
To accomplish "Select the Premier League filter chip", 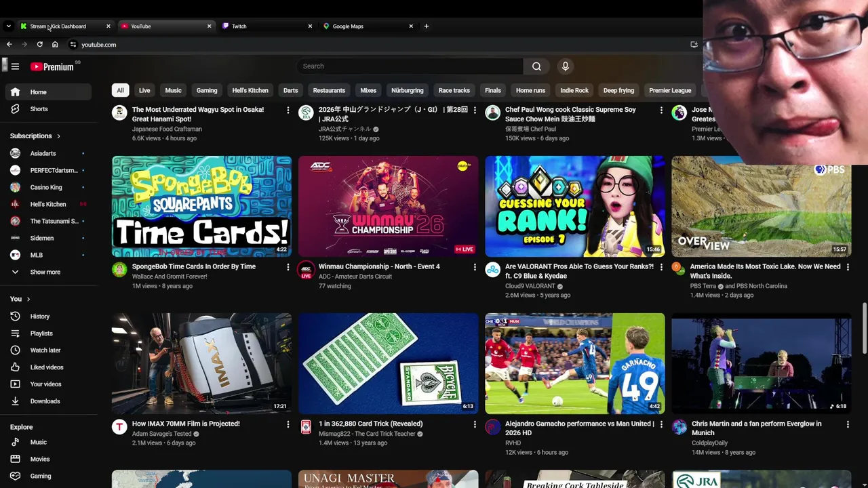I will point(670,90).
